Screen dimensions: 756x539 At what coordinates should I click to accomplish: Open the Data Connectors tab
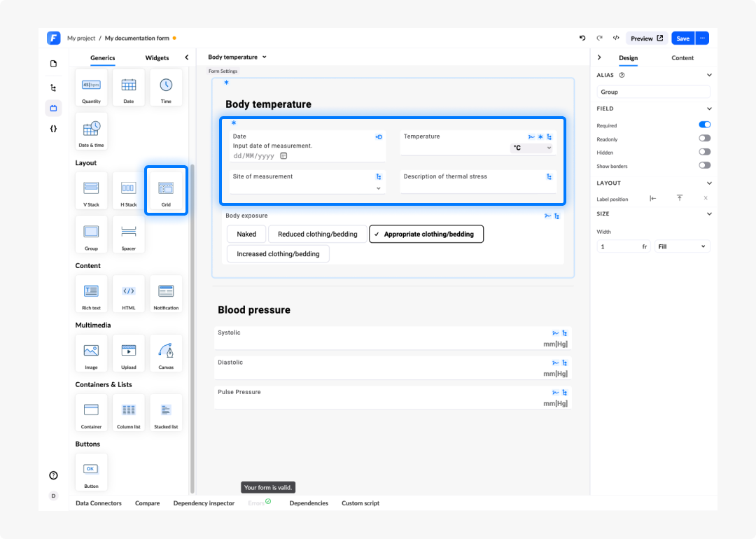pos(99,503)
